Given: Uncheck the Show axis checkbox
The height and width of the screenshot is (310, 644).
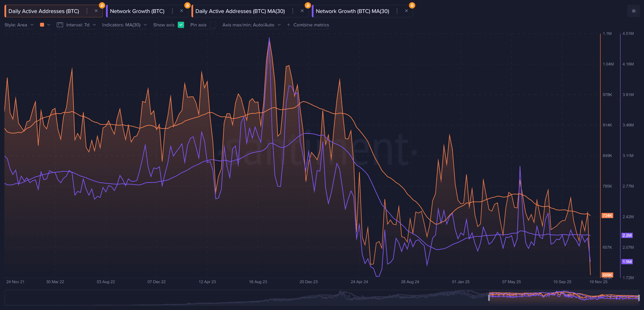Looking at the screenshot, I should click(x=181, y=25).
